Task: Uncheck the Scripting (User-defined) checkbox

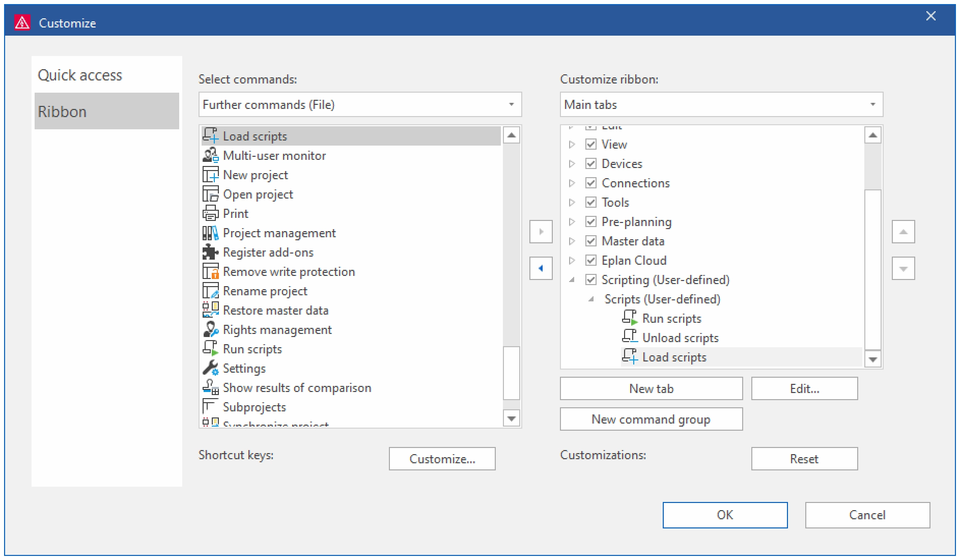Action: tap(590, 279)
